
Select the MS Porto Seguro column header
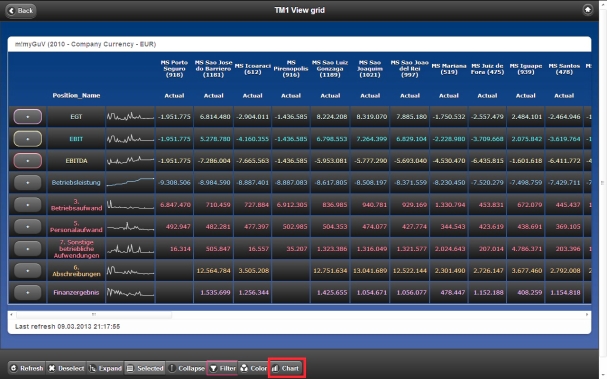174,69
